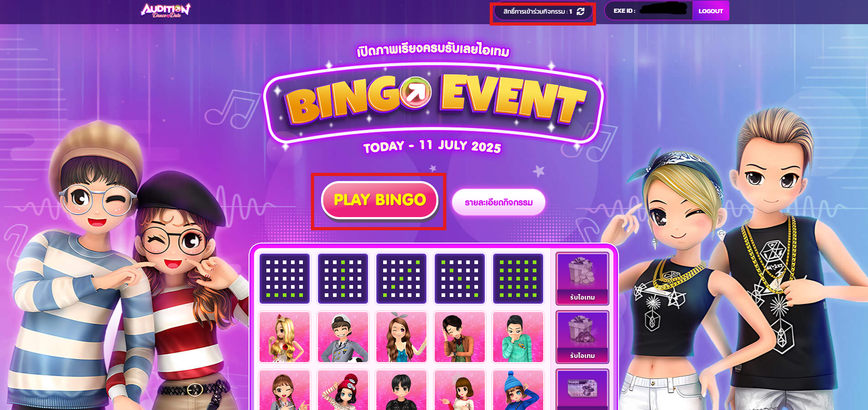Click the refresh icon beside participation rights
The image size is (868, 410).
tap(581, 11)
